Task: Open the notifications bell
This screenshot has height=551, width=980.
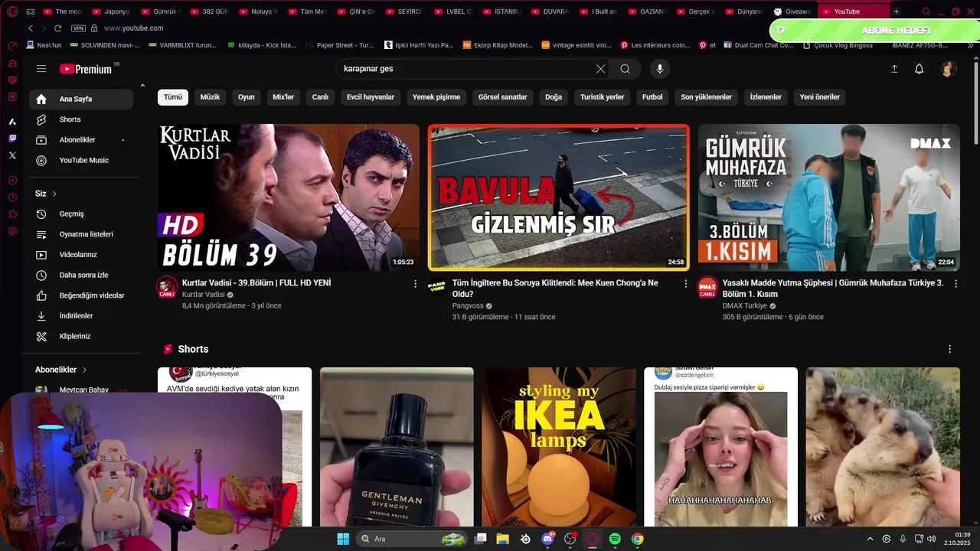Action: pos(920,69)
